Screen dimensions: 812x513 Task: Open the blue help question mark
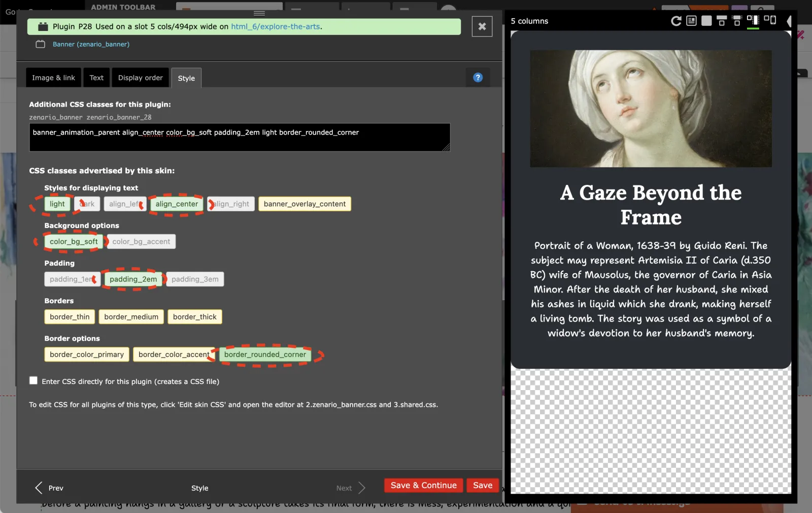pos(478,78)
